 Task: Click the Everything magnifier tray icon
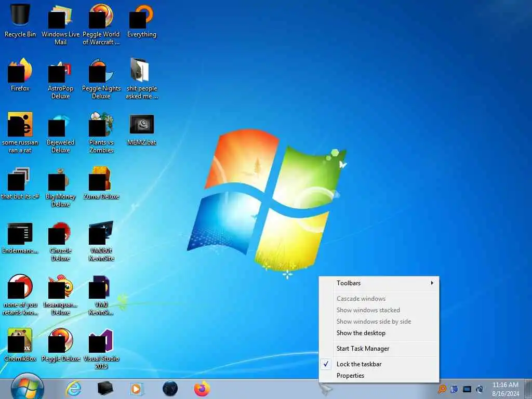pyautogui.click(x=442, y=389)
